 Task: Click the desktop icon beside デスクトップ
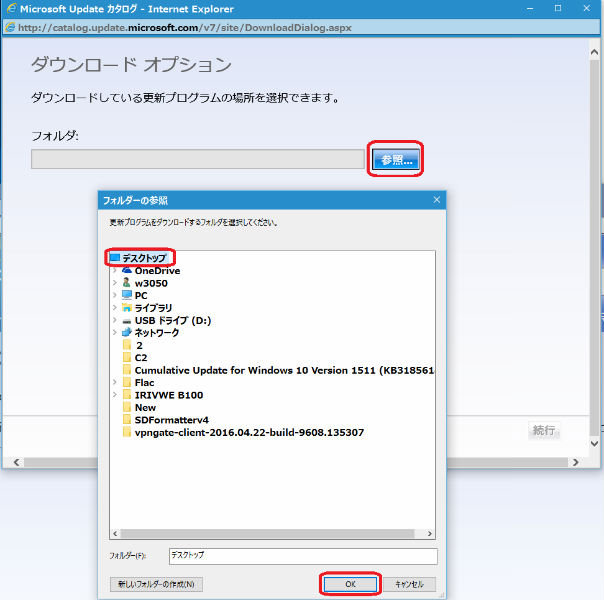[115, 257]
